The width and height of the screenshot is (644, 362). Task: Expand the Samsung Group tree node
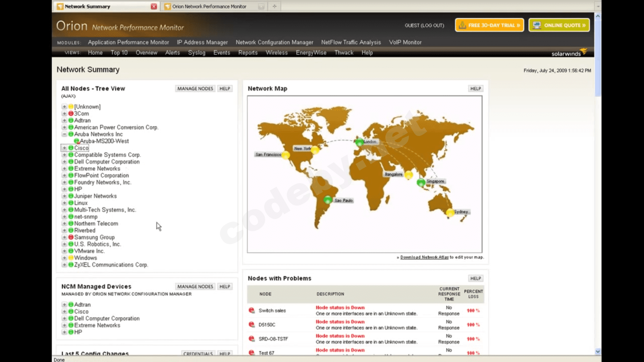64,237
